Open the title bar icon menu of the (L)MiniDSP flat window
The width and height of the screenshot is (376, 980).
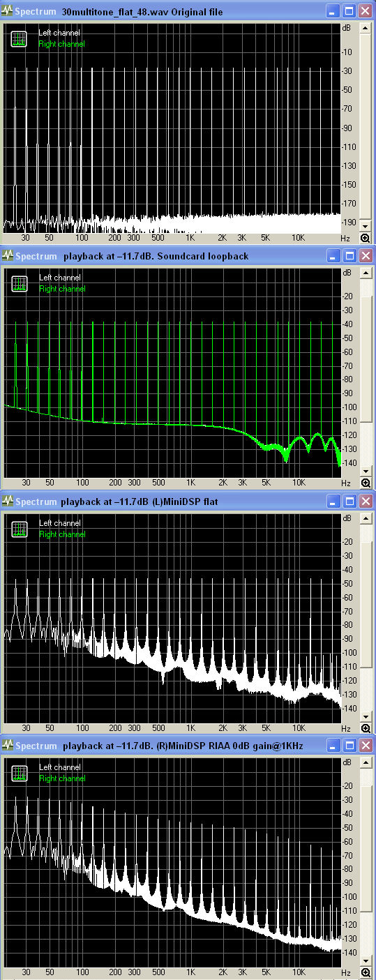point(8,501)
